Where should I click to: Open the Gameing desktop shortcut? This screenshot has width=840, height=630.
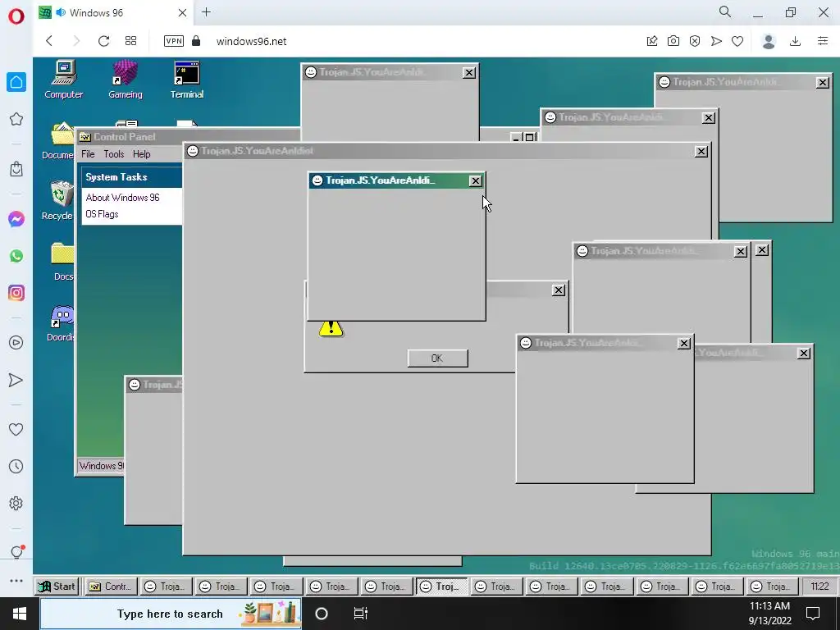point(126,80)
